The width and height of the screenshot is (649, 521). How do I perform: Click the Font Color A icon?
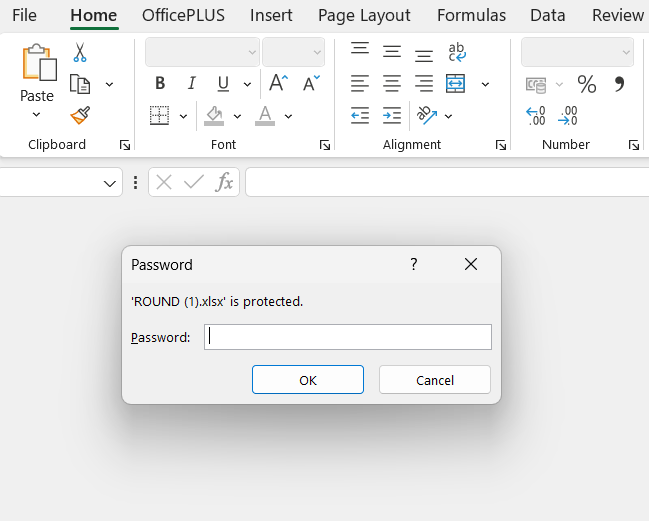[x=265, y=115]
